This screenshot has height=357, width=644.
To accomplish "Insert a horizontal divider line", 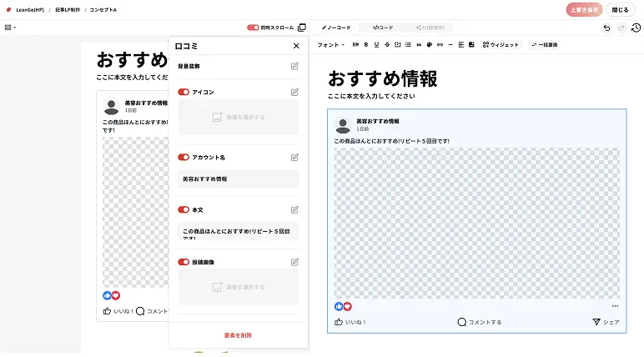I will point(450,45).
